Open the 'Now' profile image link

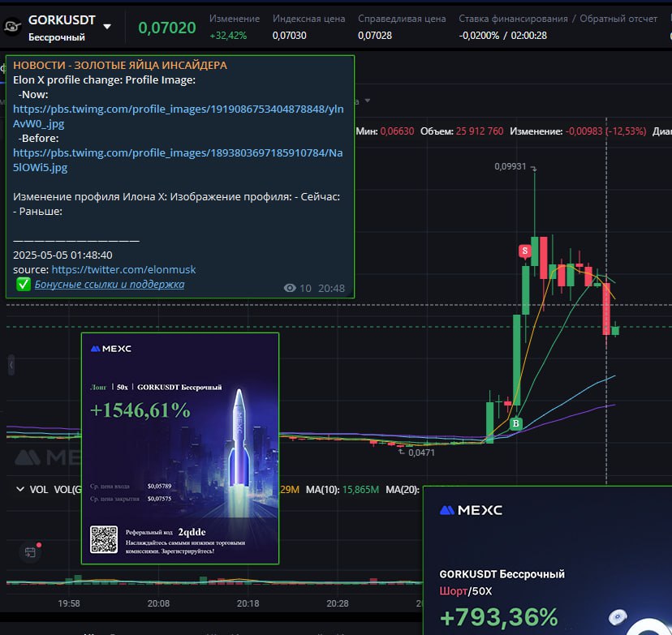coord(179,116)
